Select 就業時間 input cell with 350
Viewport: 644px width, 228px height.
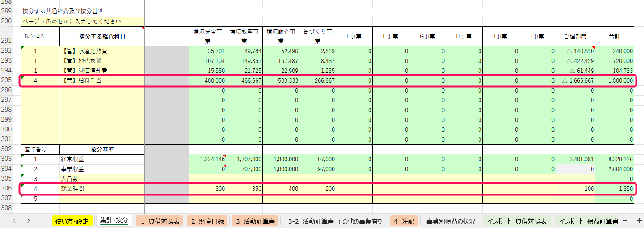pos(244,189)
